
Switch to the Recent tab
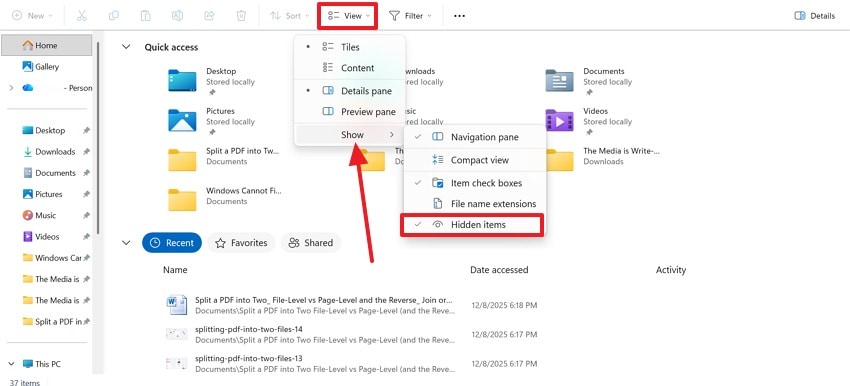[x=172, y=243]
